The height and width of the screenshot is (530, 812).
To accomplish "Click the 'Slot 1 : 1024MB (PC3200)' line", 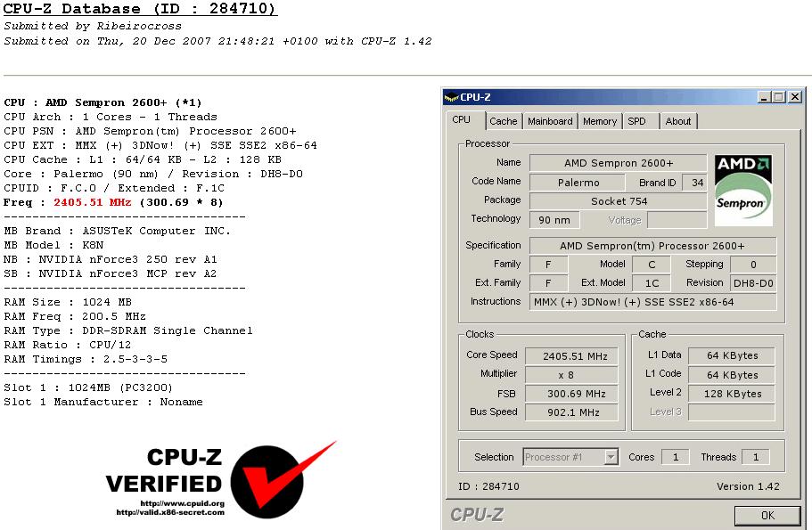I will (x=88, y=387).
